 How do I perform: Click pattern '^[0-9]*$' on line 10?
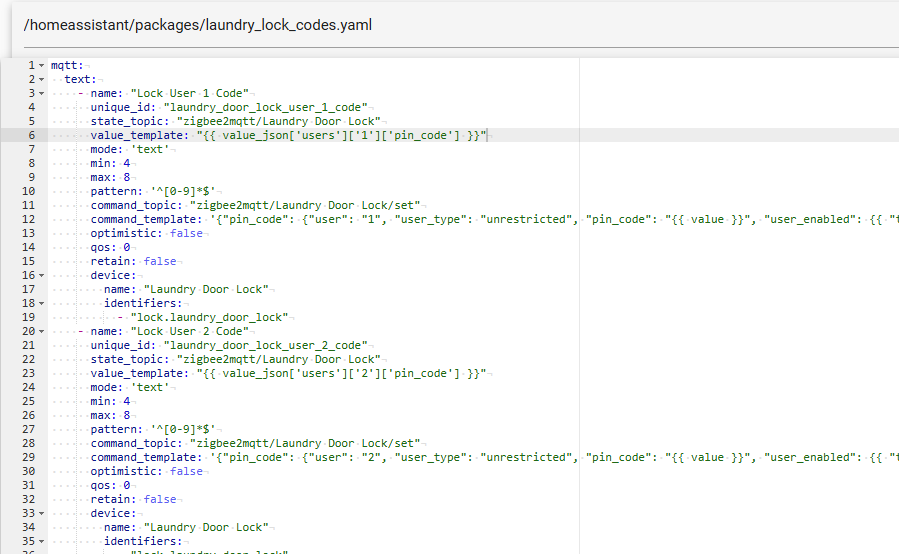click(153, 191)
